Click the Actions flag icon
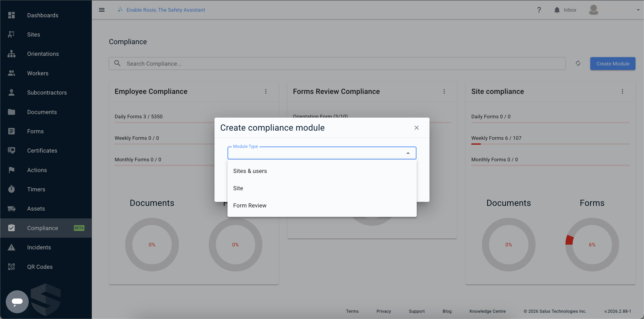 [11, 170]
